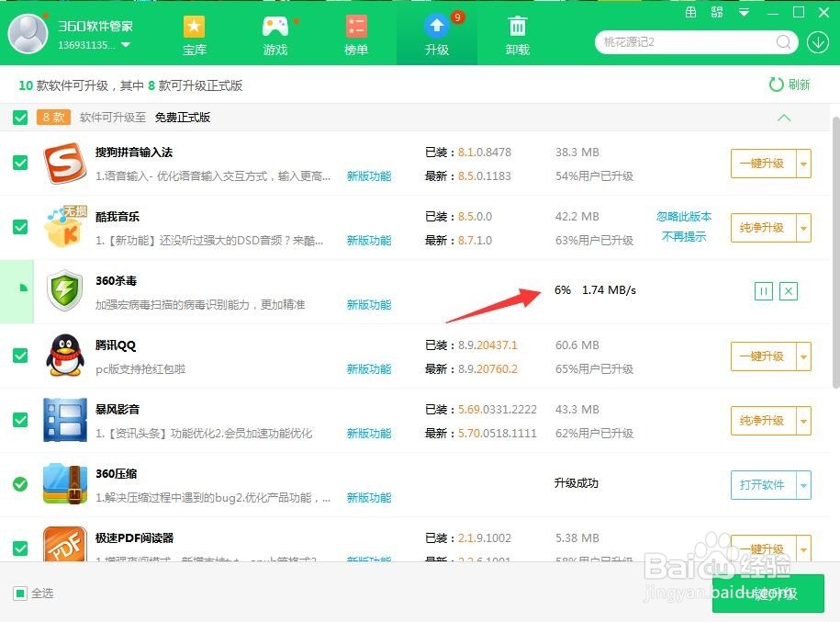Open the download manager arrow icon

pyautogui.click(x=818, y=42)
